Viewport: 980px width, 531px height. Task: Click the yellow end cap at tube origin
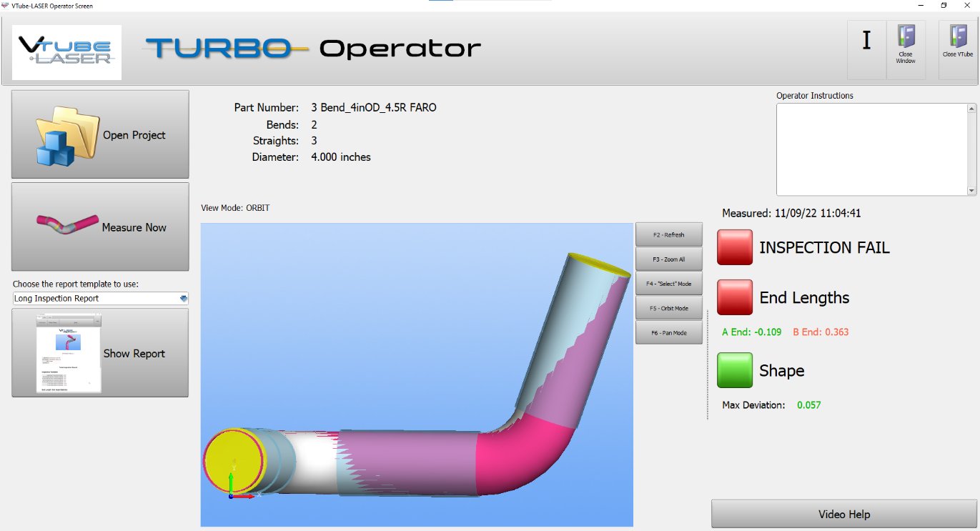233,462
